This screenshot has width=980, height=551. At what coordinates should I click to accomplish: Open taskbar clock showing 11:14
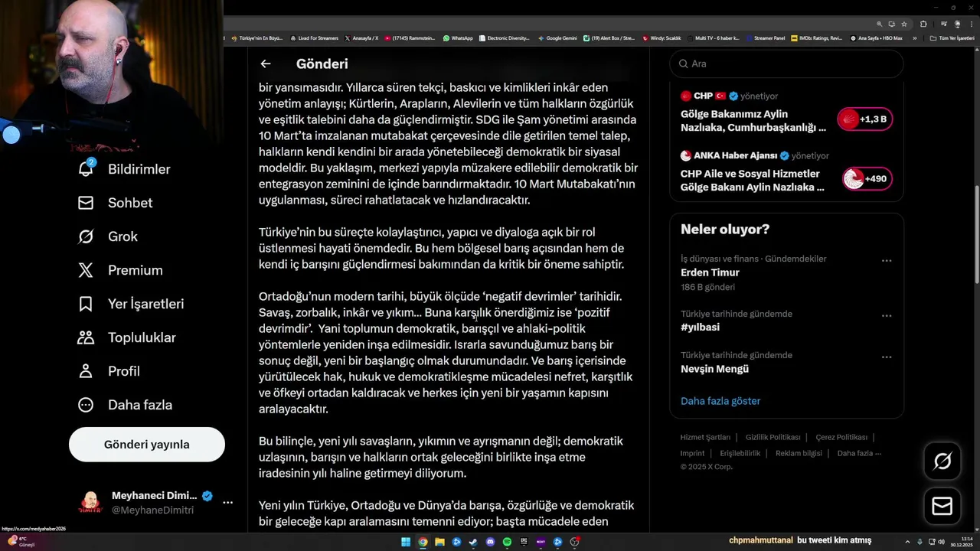coord(961,542)
